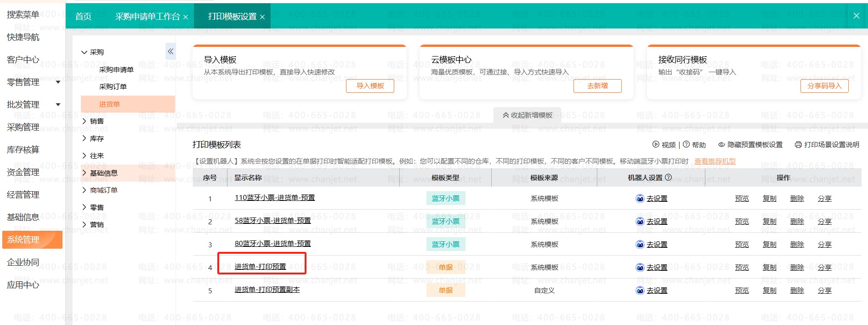
Task: Expand the 库存 tree node
Action: click(x=85, y=138)
